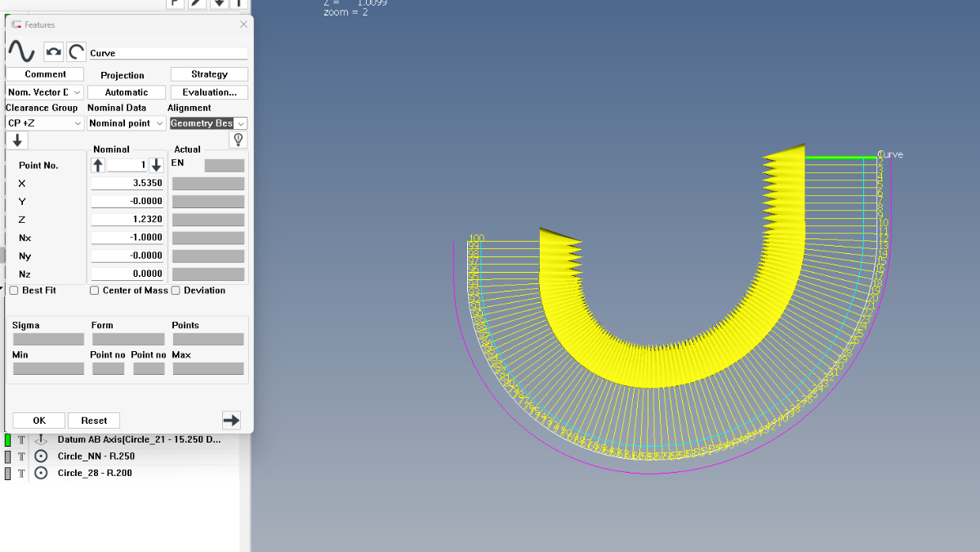
Task: Go to previous point with up arrow
Action: coord(98,165)
